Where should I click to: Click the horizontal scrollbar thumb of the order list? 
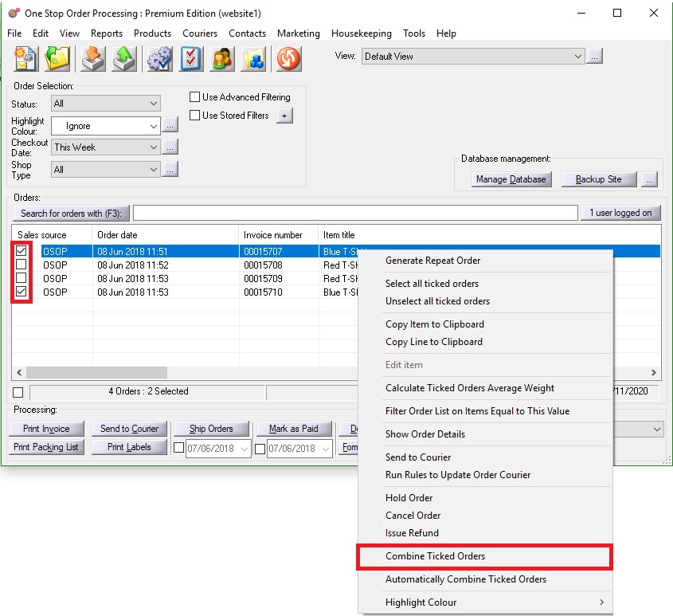pos(96,372)
